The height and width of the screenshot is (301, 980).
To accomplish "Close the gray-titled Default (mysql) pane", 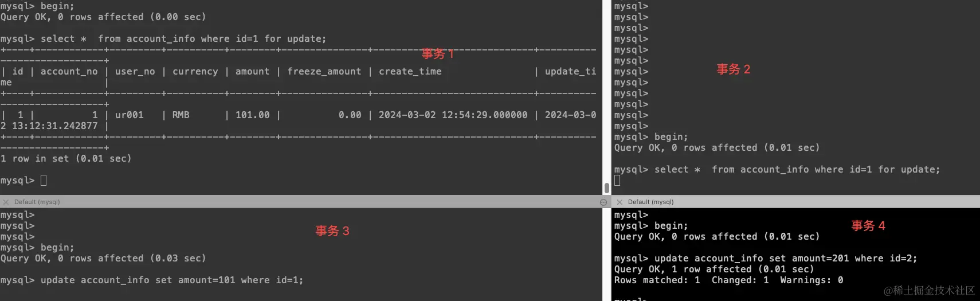I will click(x=6, y=202).
